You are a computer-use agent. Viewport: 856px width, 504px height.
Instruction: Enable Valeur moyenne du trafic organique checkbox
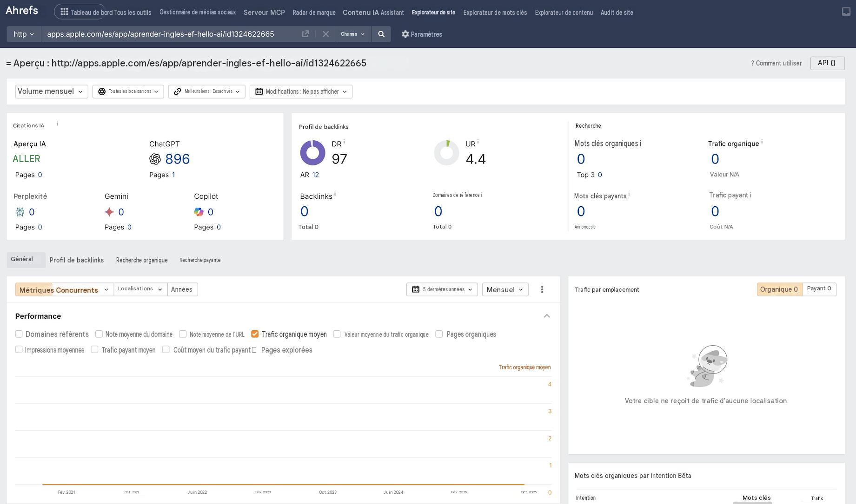point(337,334)
